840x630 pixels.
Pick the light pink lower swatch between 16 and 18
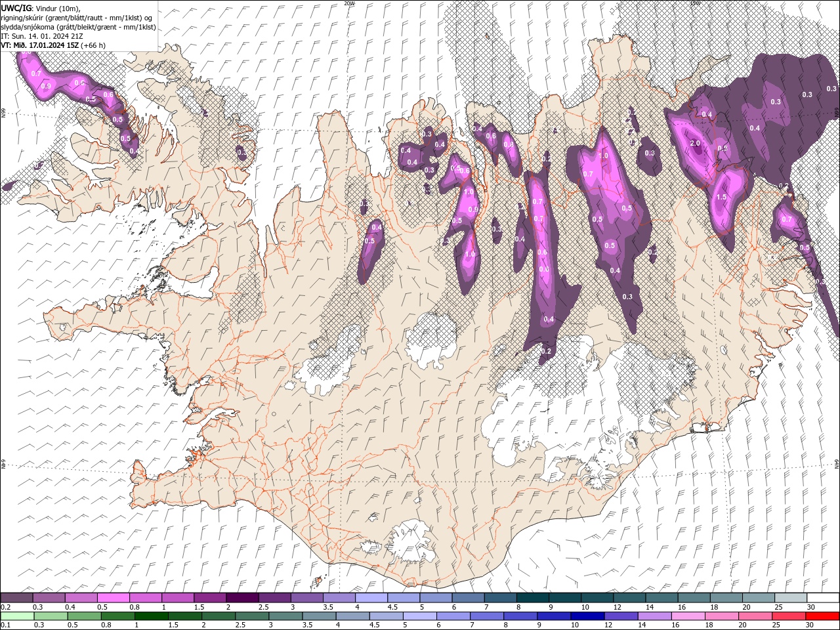tap(687, 616)
